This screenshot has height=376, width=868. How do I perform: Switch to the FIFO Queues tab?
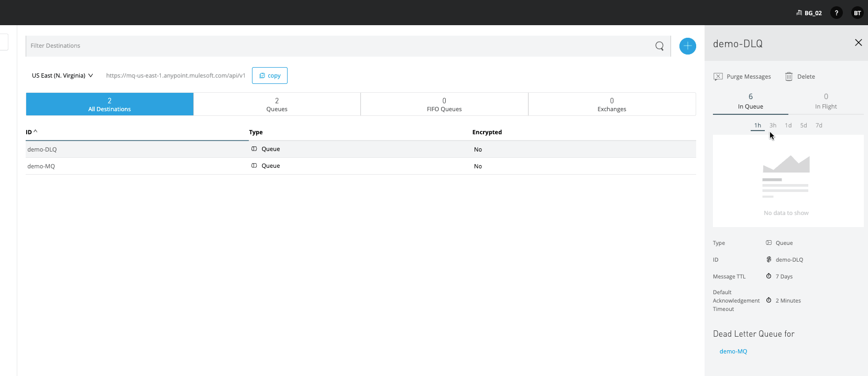(x=444, y=104)
